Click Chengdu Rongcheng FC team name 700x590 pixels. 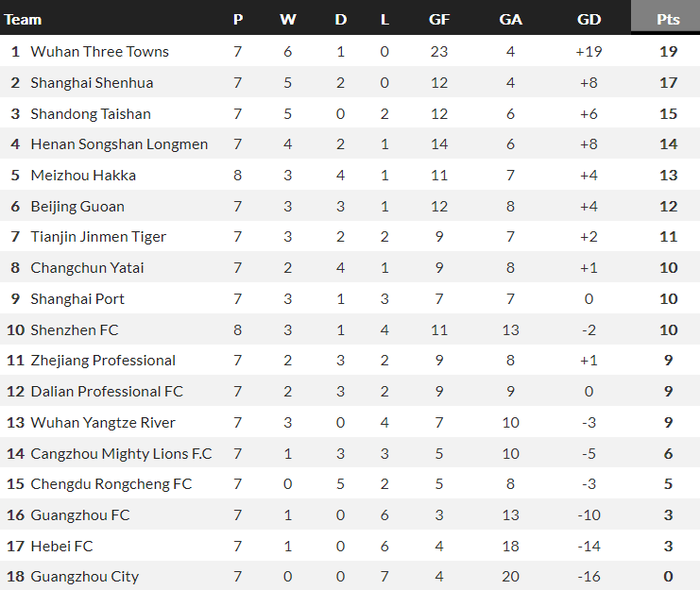pos(111,484)
